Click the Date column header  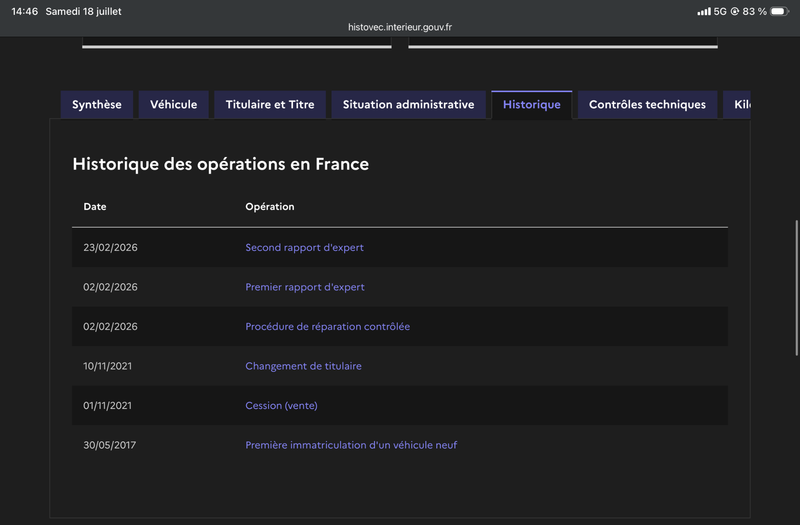point(95,207)
